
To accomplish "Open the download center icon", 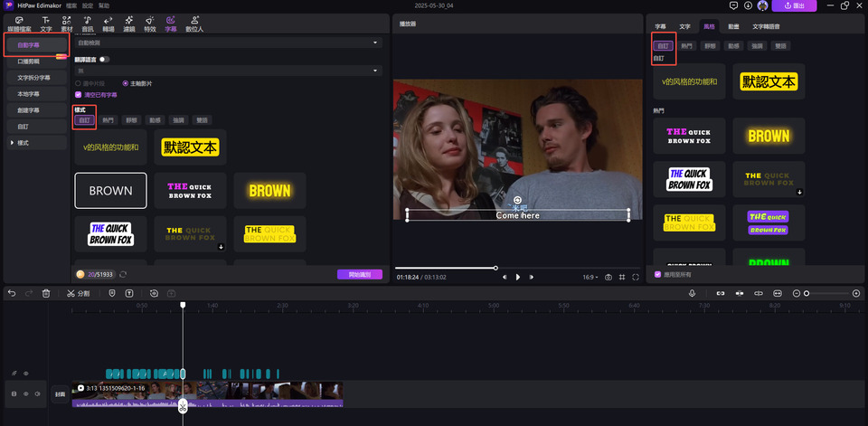I will (748, 5).
